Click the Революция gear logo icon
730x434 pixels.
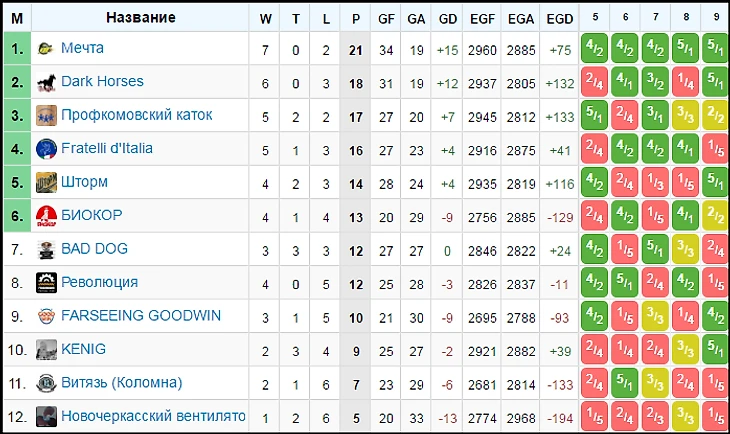click(x=46, y=283)
